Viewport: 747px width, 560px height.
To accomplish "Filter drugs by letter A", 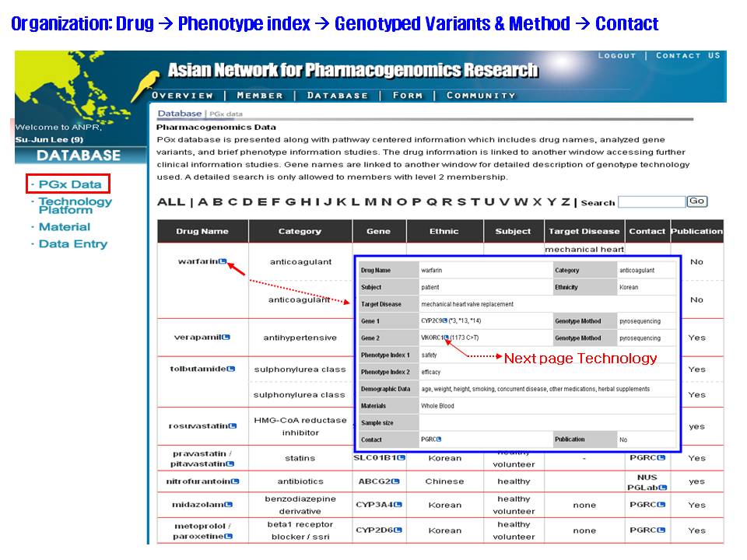I will pos(203,202).
